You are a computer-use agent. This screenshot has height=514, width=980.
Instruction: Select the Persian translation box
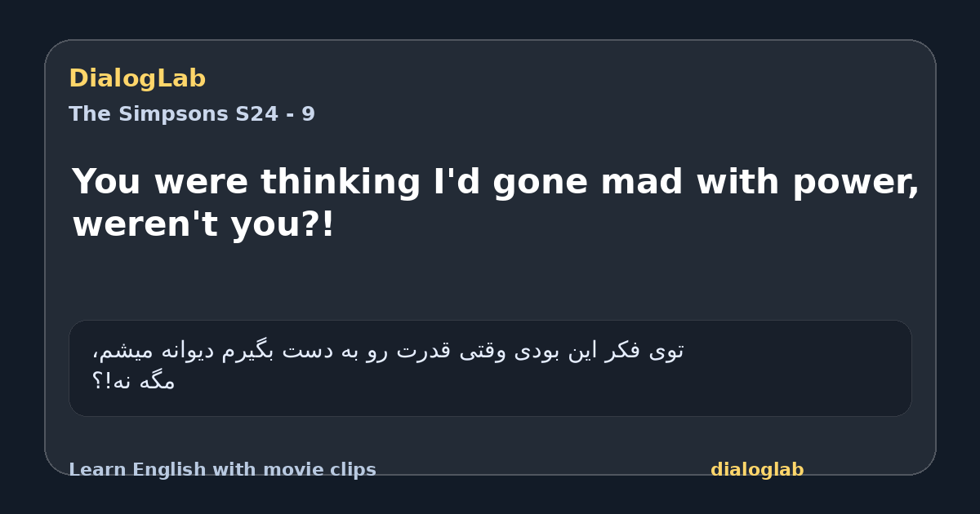[490, 368]
